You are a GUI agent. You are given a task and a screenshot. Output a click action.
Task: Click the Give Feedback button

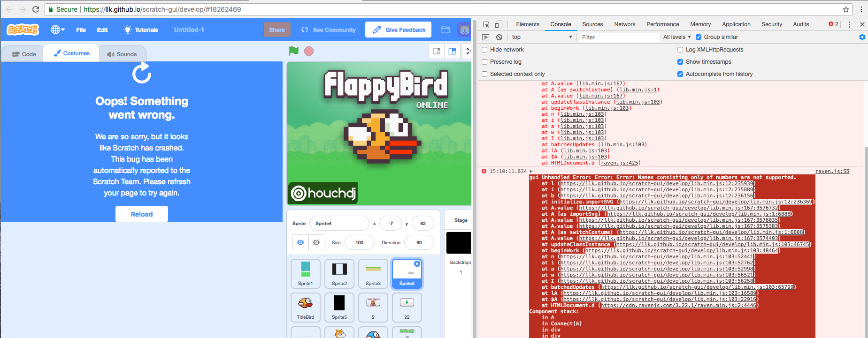point(399,30)
